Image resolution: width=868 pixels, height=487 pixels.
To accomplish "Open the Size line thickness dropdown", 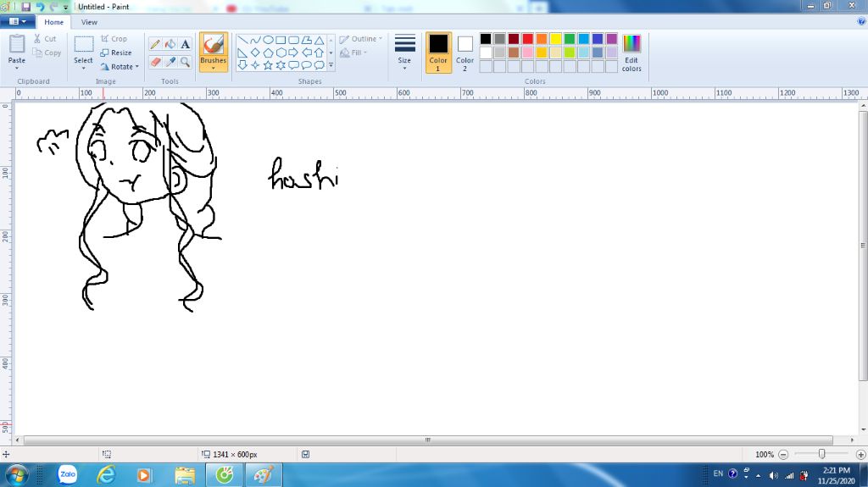I will point(404,52).
